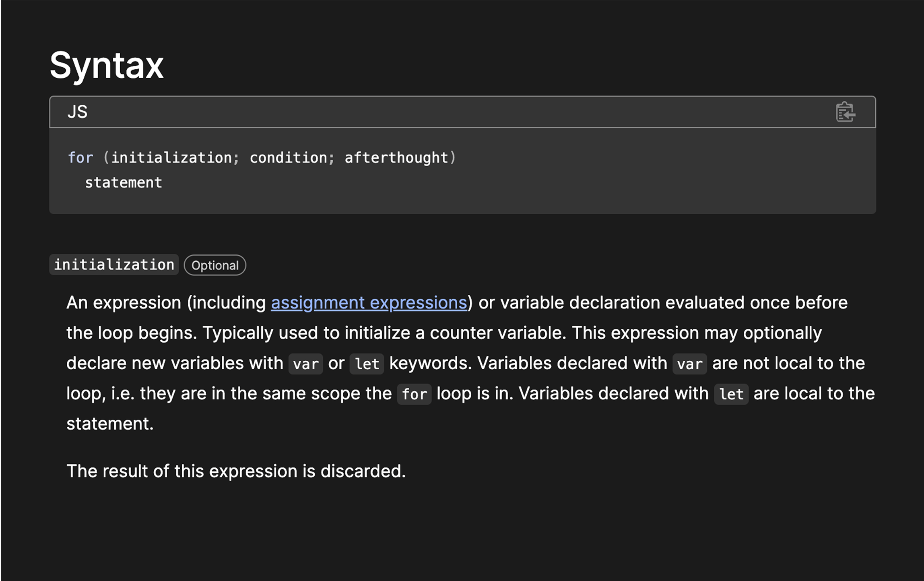Click the inline let keyword code chip
Viewport: 924px width, 581px height.
click(367, 363)
